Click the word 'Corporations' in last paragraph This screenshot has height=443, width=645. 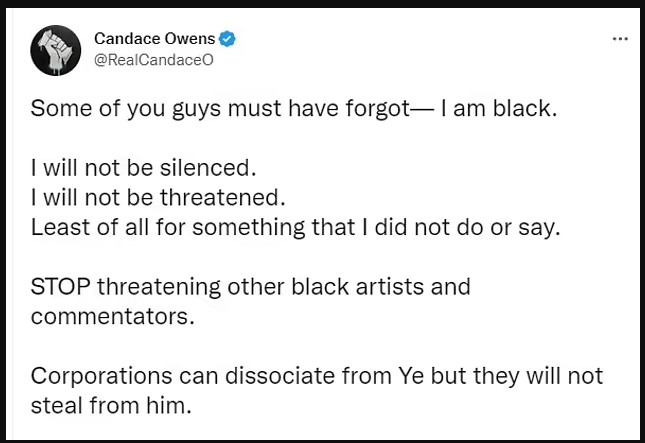(101, 376)
